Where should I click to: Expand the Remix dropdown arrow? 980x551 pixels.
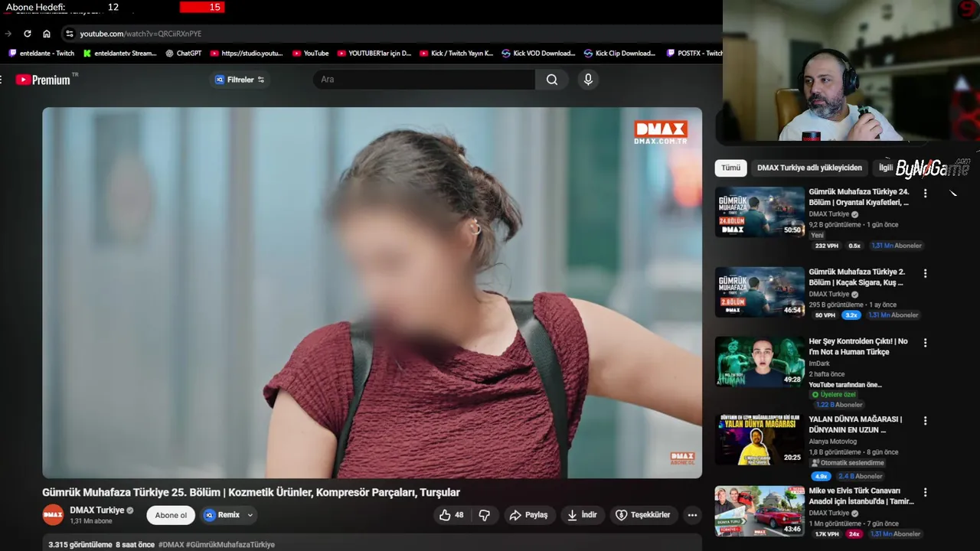250,515
